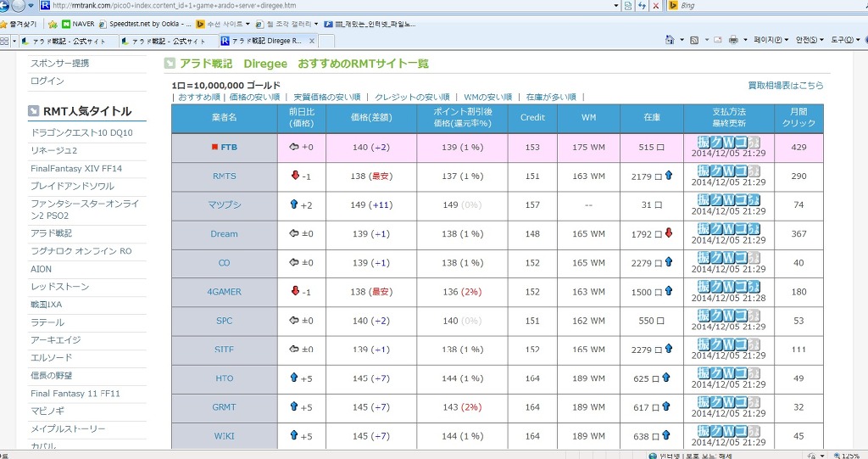Open the address bar URL history dropdown
Screen dimensions: 868x459
[616, 6]
